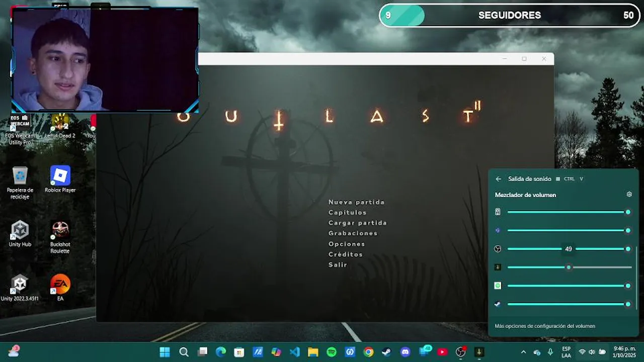Open Unity 2022.3.45f1 desktop shortcut
The width and height of the screenshot is (644, 362).
[x=20, y=288]
